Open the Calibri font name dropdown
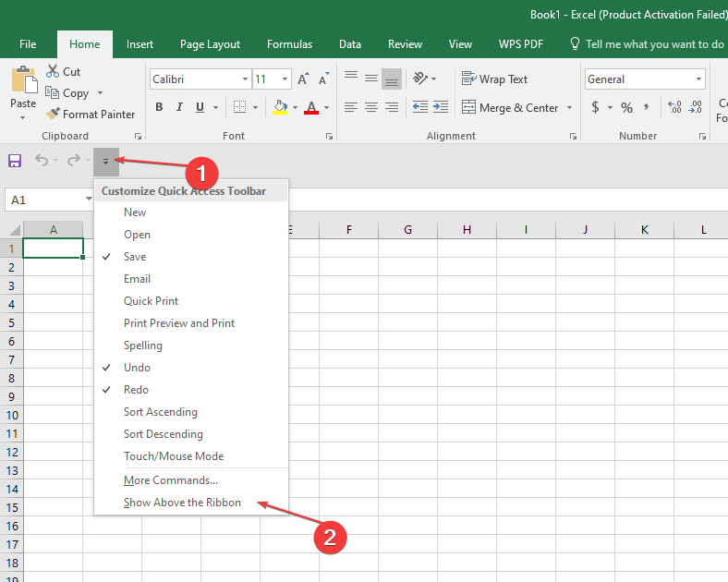728x582 pixels. 245,79
